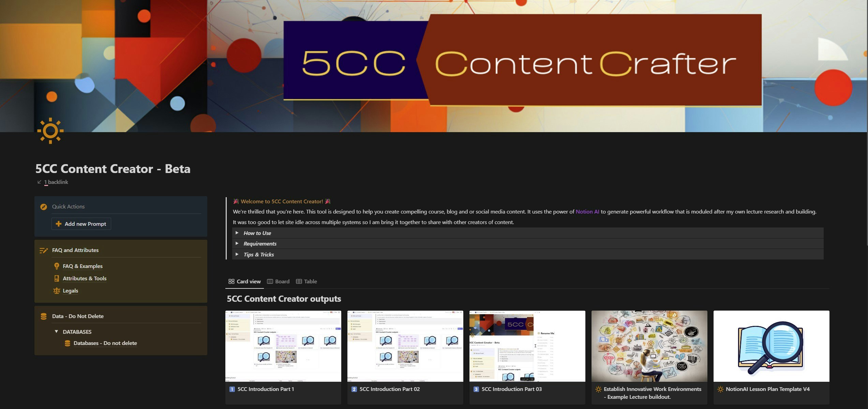Collapse the DATABASES toggle
This screenshot has height=409, width=868.
[x=56, y=332]
